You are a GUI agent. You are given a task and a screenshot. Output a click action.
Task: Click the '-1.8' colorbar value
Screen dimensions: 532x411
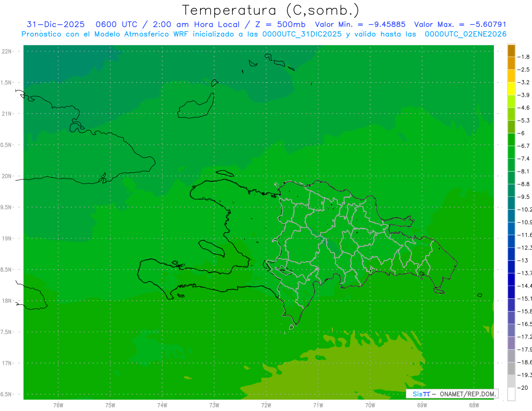[524, 57]
